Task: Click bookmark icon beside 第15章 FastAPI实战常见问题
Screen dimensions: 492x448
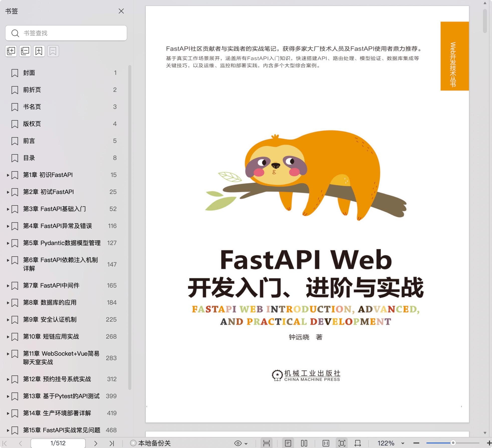Action: (x=15, y=430)
